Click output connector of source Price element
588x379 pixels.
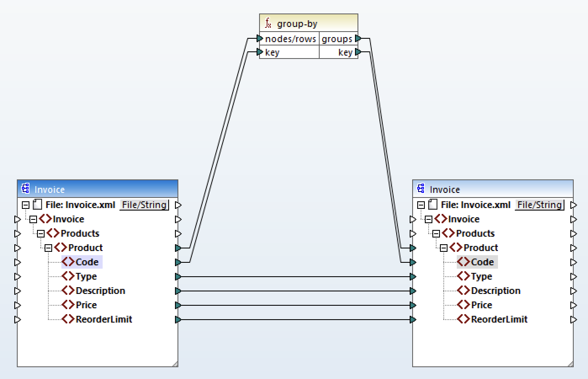coord(178,305)
